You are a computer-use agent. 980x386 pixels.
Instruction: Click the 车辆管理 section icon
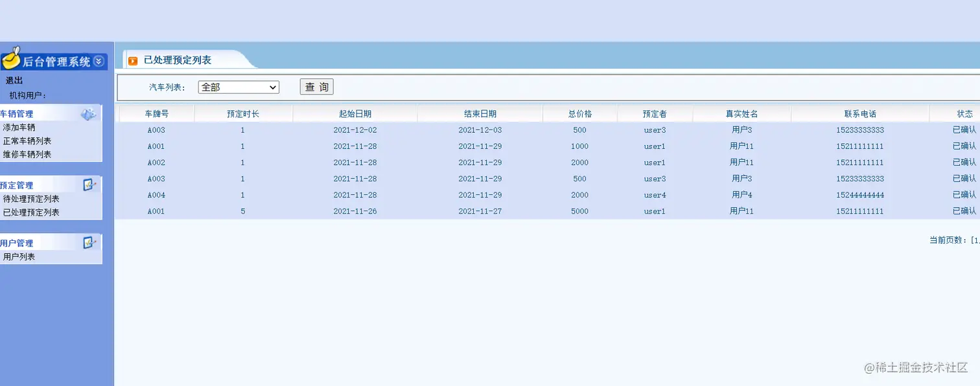88,114
